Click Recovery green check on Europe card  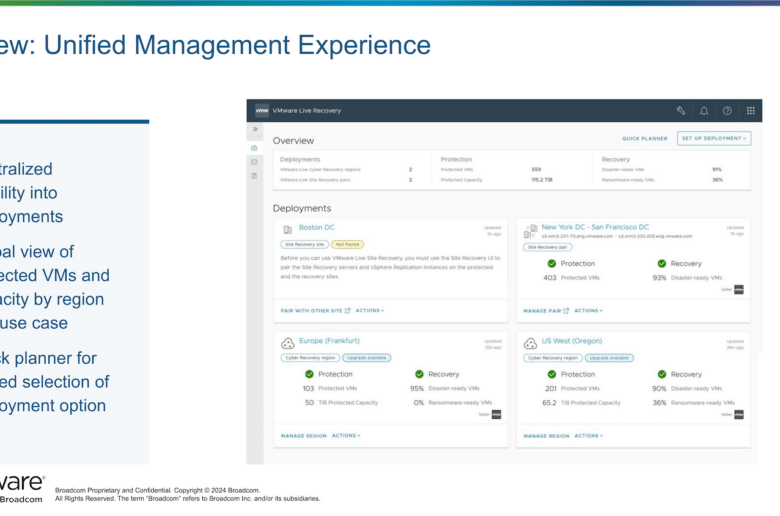tap(419, 374)
